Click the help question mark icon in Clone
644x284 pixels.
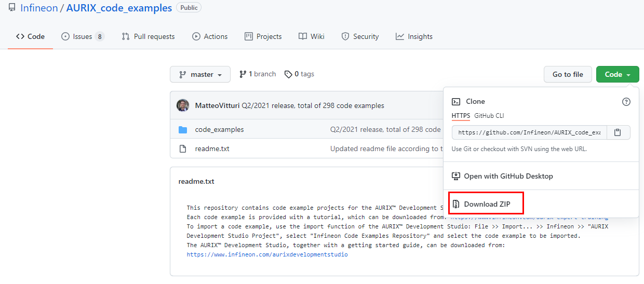click(626, 102)
